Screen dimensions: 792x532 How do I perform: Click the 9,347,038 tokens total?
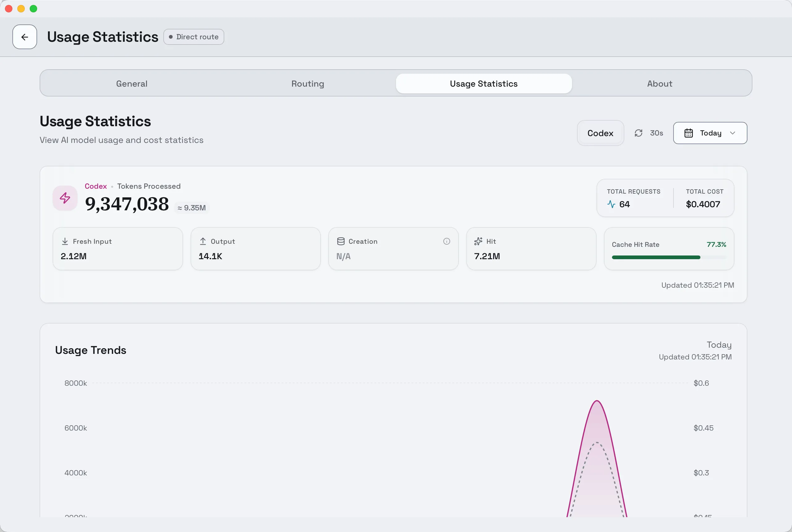click(x=127, y=204)
